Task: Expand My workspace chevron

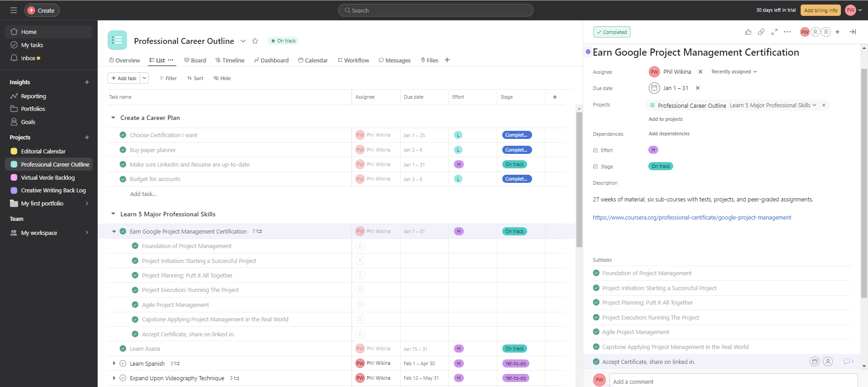Action: [87, 233]
